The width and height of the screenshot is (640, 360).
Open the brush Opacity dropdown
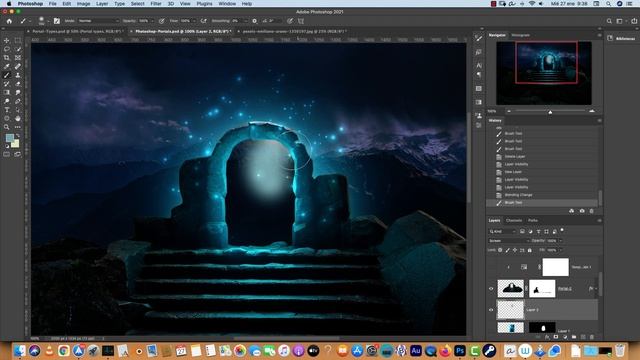(x=152, y=21)
